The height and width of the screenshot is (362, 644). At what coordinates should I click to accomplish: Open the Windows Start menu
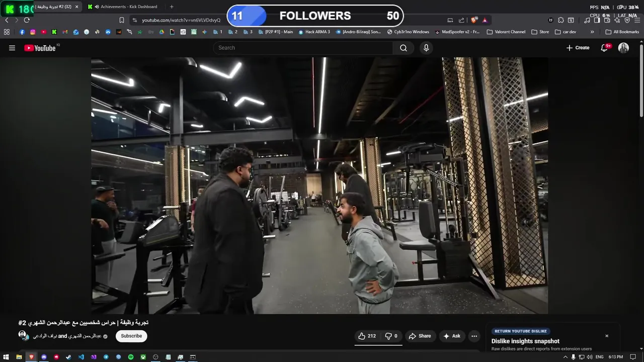tap(6, 357)
